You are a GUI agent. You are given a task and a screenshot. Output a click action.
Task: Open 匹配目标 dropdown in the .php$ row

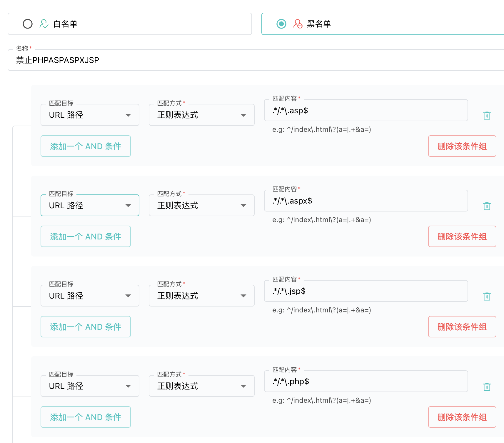[90, 386]
